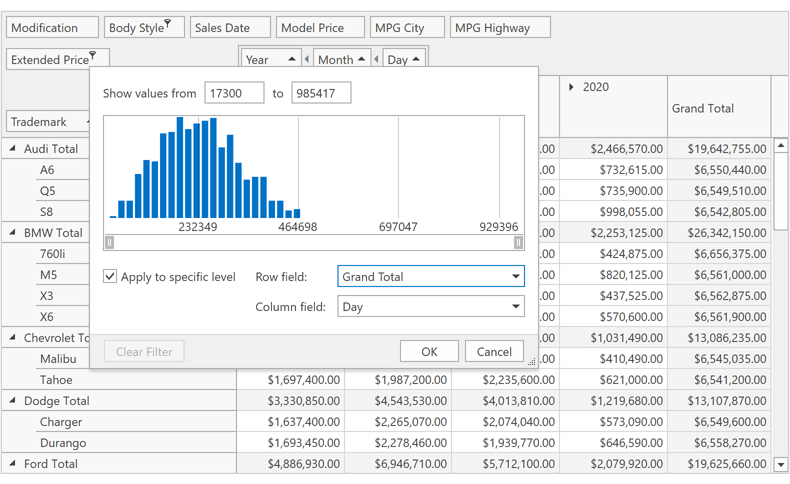The height and width of the screenshot is (484, 790).
Task: Collapse the Dodge Total row group
Action: tap(13, 401)
